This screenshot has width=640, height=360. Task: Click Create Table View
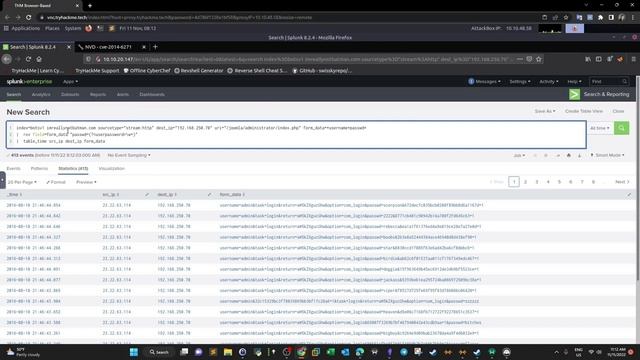[584, 111]
